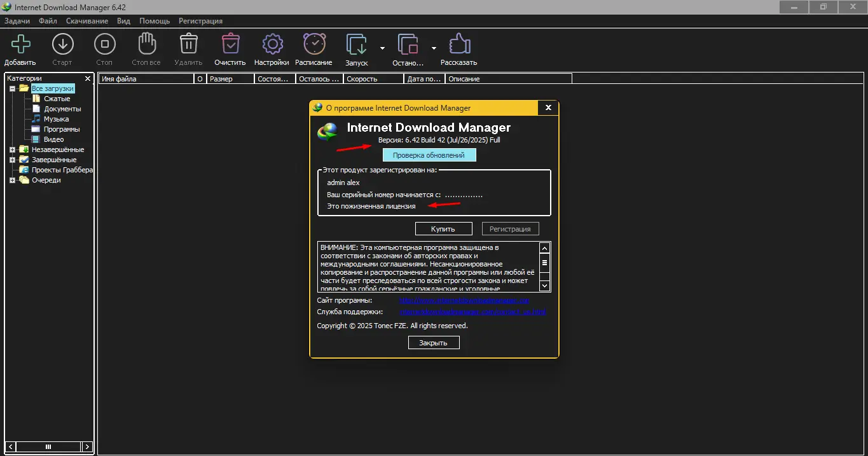Click the Добавить (add URL) toolbar icon

click(x=20, y=45)
